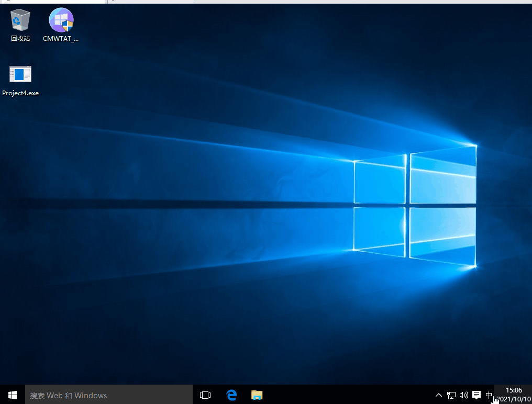Show hidden tray icons with the chevron

[x=438, y=395]
